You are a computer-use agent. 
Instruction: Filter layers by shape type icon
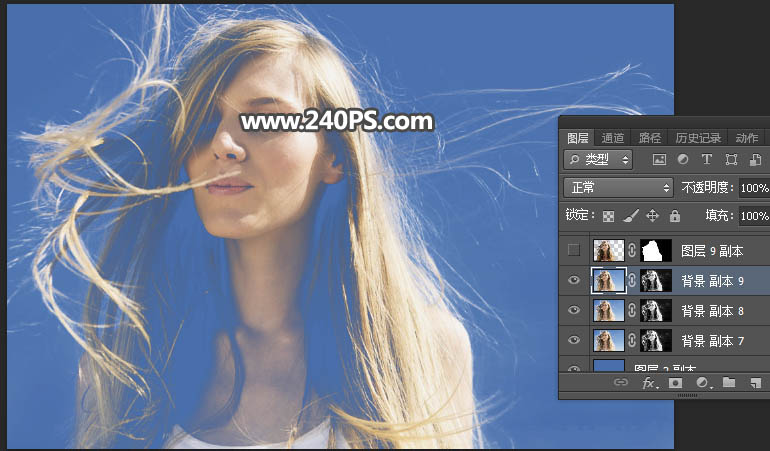731,159
